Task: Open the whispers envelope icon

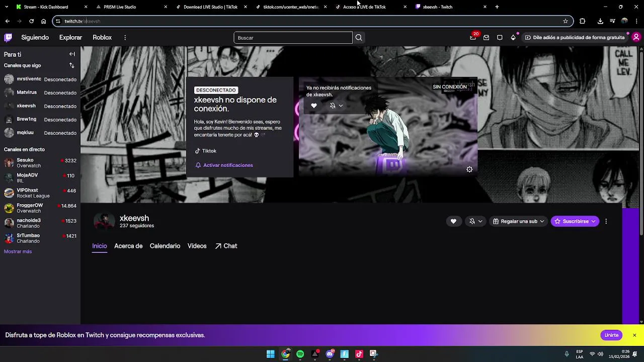Action: coord(486,38)
